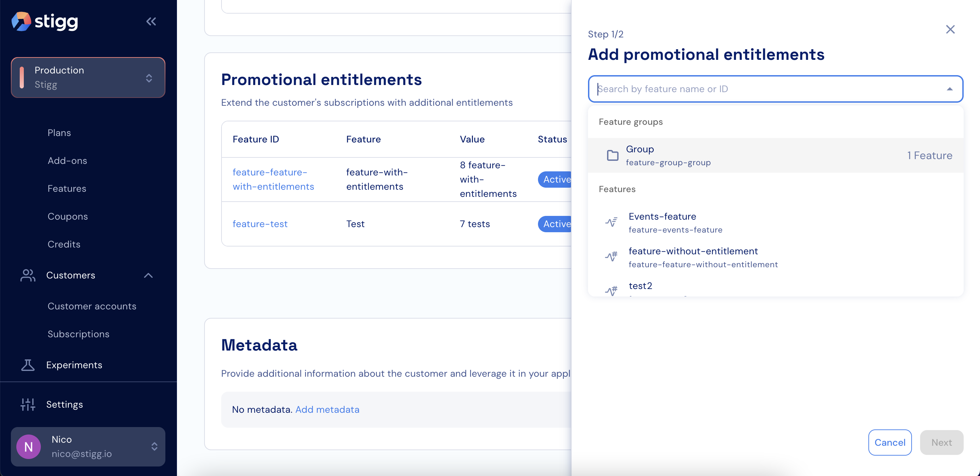The width and height of the screenshot is (980, 476).
Task: Click the Events-feature metered icon
Action: pyautogui.click(x=611, y=222)
